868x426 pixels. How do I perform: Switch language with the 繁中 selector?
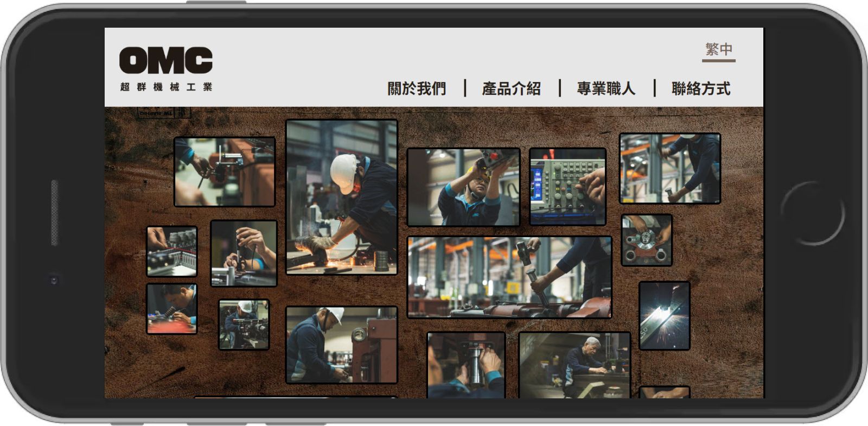pos(718,50)
